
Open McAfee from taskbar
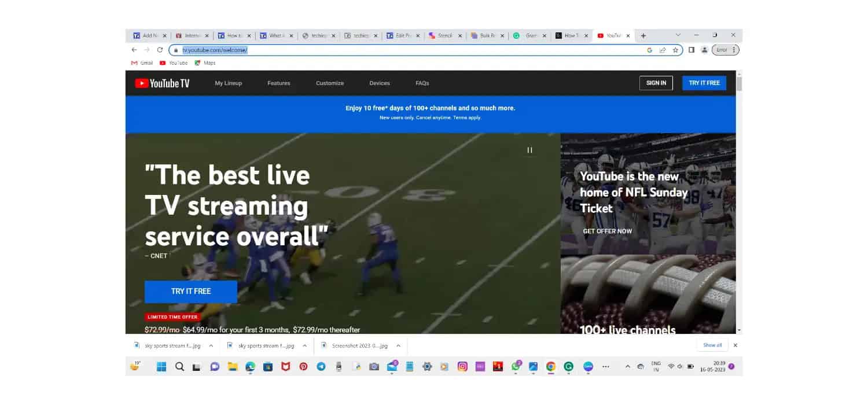coord(286,366)
